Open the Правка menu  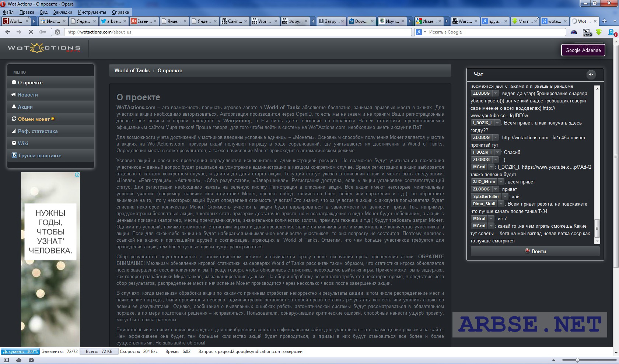click(x=27, y=12)
